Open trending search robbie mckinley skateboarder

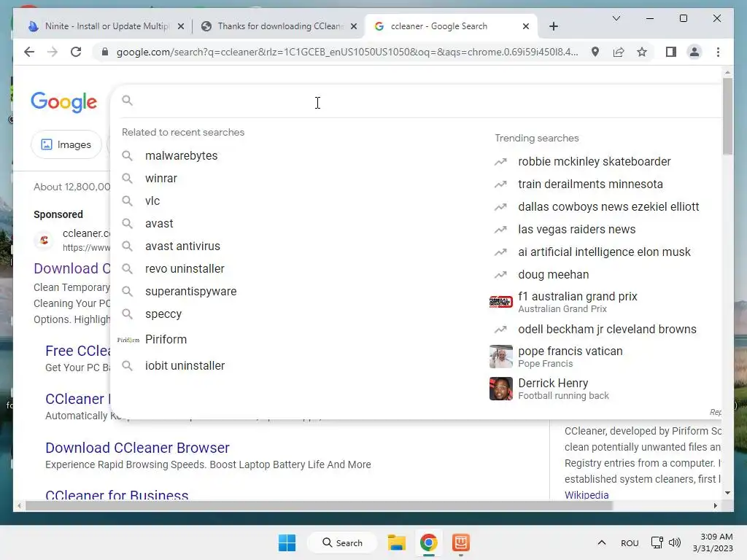[594, 161]
